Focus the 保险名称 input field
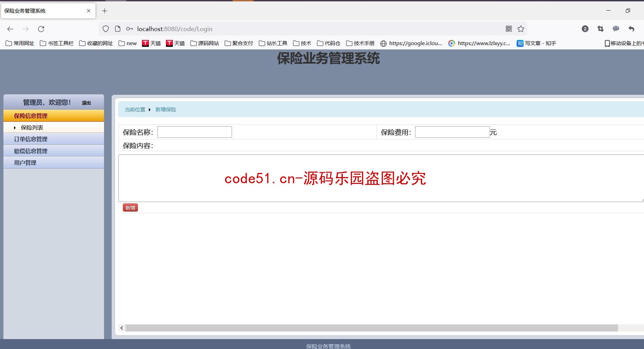The height and width of the screenshot is (349, 644). [x=195, y=132]
